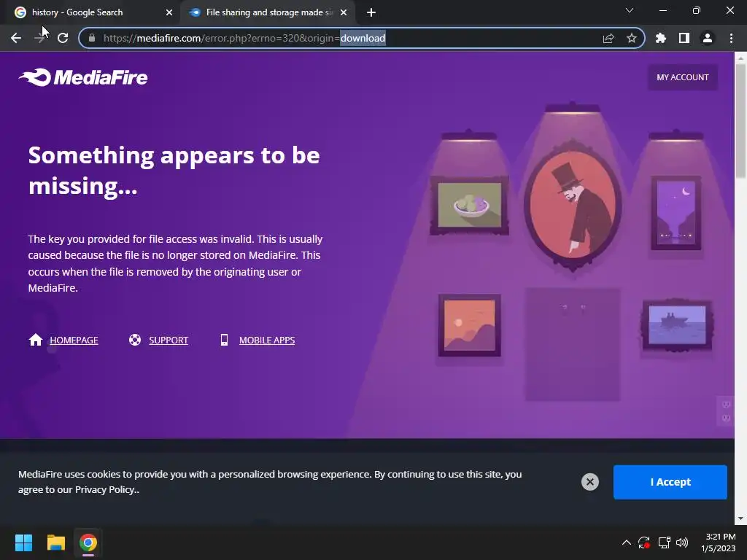Close the history Google Search tab
Screen dimensions: 747x560
pos(169,12)
